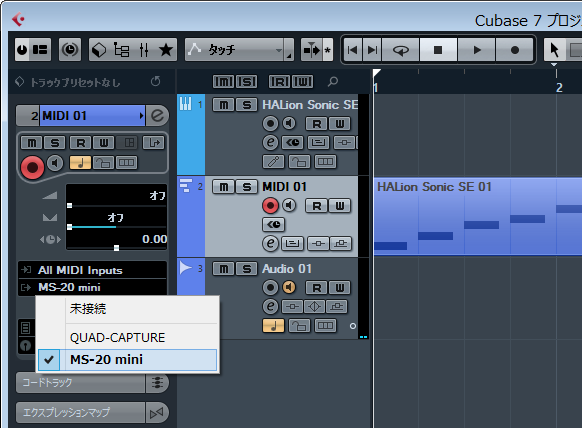582x428 pixels.
Task: Solo the track using inspector S button
Action: [x=55, y=143]
